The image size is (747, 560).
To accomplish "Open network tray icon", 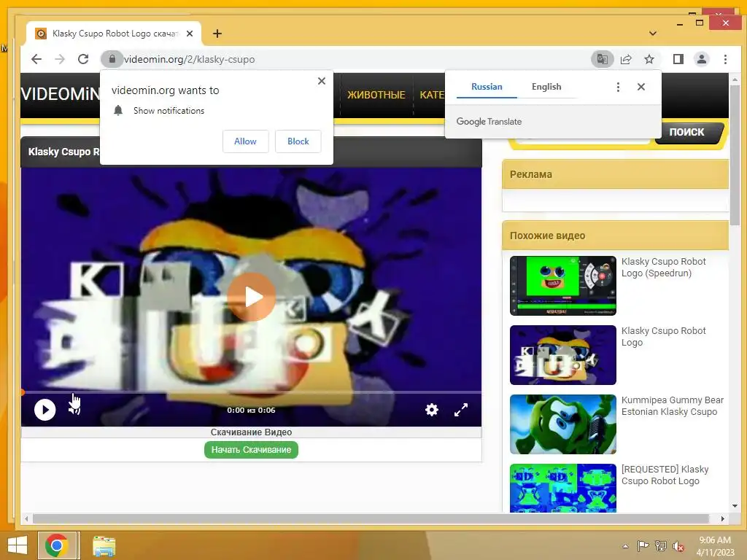I will pyautogui.click(x=661, y=546).
